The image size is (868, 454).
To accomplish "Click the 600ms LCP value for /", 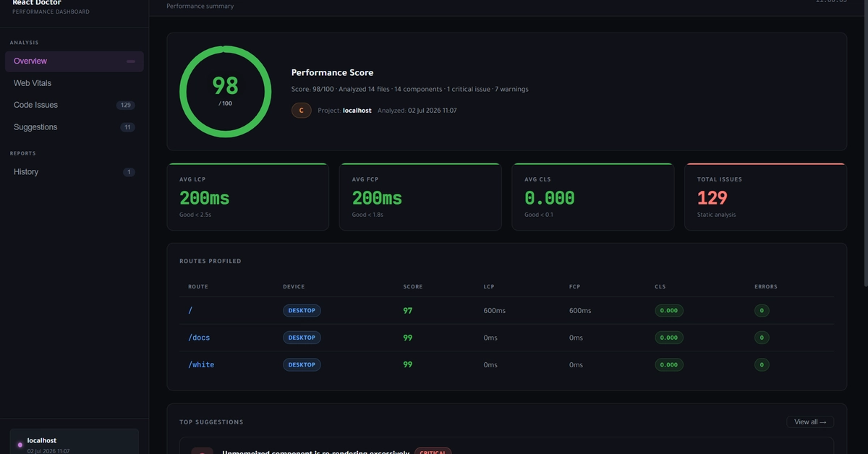I will coord(495,311).
